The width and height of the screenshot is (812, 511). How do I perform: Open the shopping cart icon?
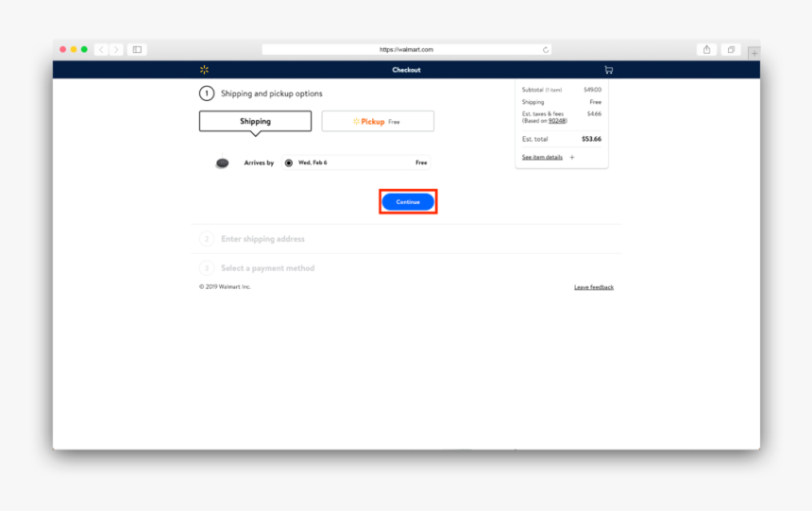point(608,70)
